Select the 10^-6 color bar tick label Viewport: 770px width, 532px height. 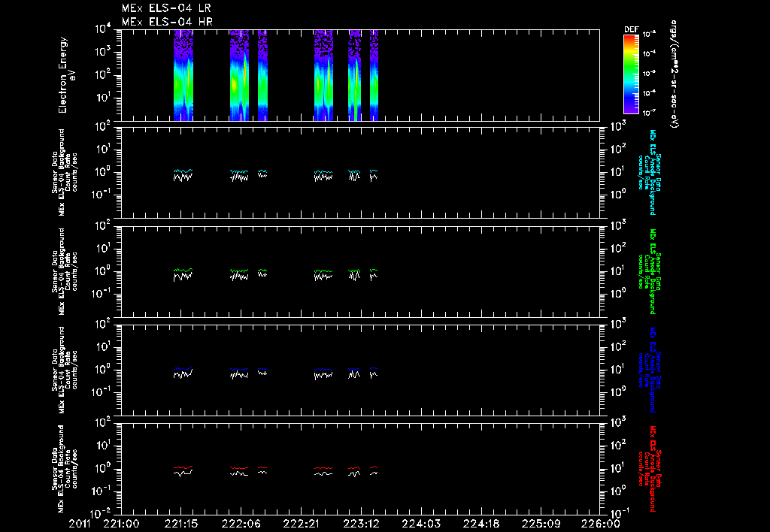649,92
